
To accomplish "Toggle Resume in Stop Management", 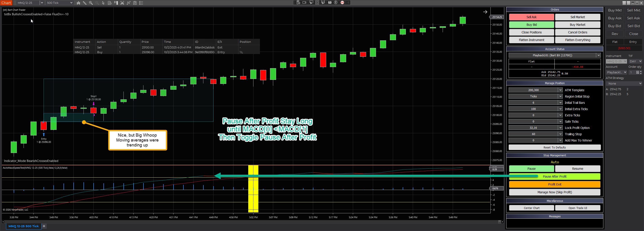I will point(578,169).
